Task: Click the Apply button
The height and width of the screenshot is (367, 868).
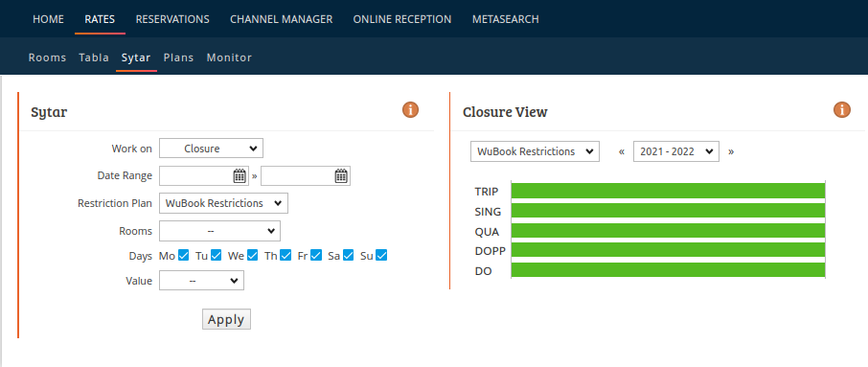Action: [x=226, y=319]
